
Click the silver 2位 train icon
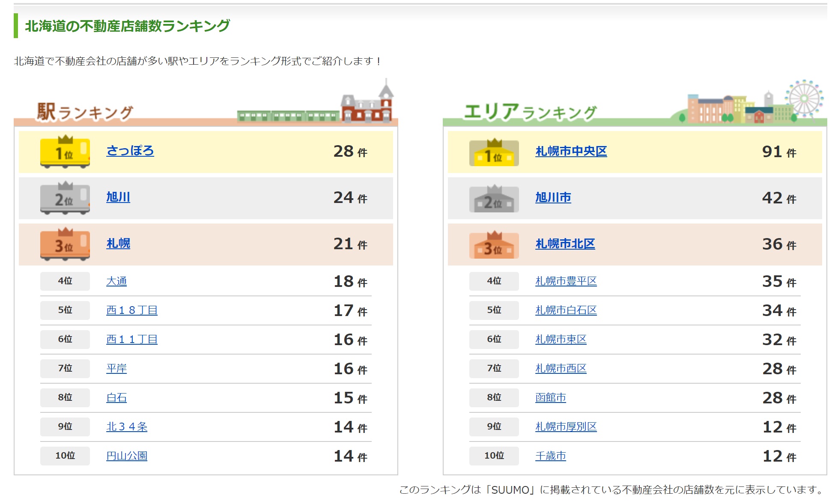[x=65, y=198]
